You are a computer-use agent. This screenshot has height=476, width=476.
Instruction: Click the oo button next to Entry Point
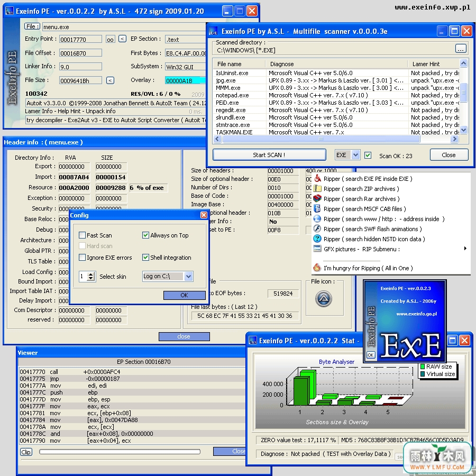(110, 39)
